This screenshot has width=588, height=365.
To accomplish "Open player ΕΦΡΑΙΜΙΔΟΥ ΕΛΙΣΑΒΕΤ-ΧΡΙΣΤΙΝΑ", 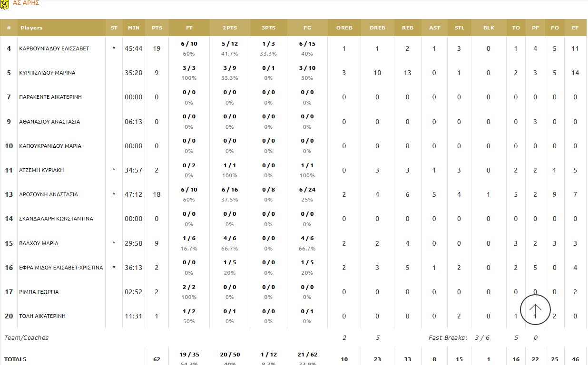I will (61, 268).
